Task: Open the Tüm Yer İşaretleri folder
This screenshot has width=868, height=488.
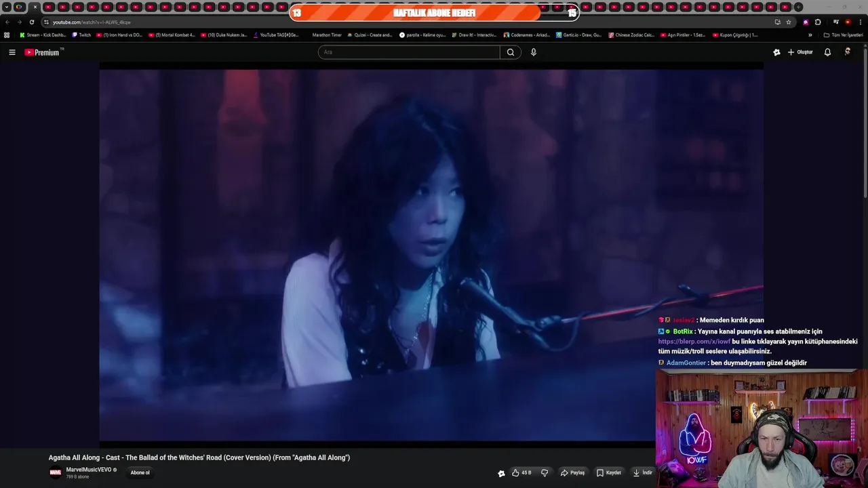Action: pos(843,35)
